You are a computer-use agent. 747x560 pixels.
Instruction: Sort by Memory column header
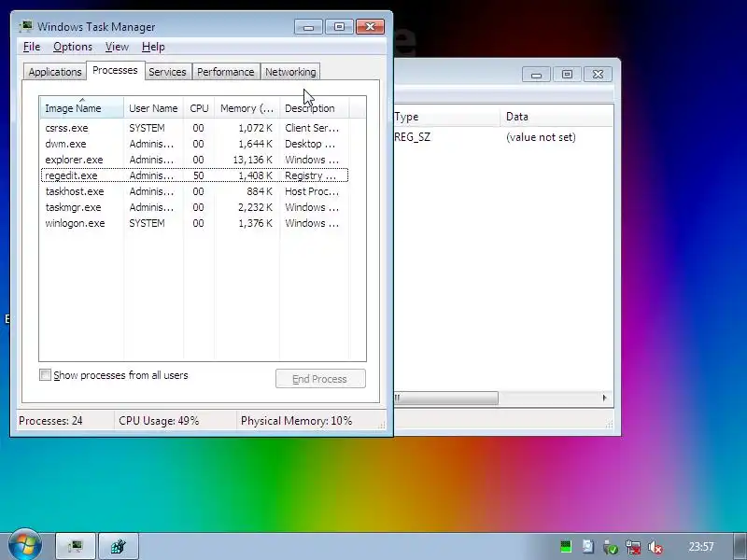(247, 108)
